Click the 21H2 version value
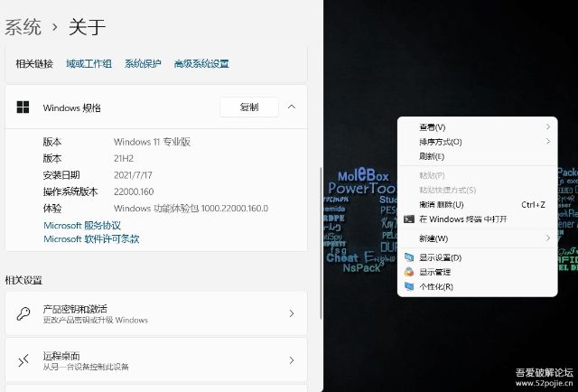This screenshot has height=392, width=578. tap(124, 159)
